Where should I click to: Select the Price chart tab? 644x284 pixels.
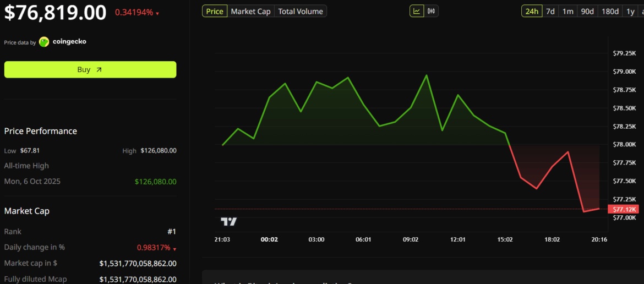pyautogui.click(x=215, y=11)
